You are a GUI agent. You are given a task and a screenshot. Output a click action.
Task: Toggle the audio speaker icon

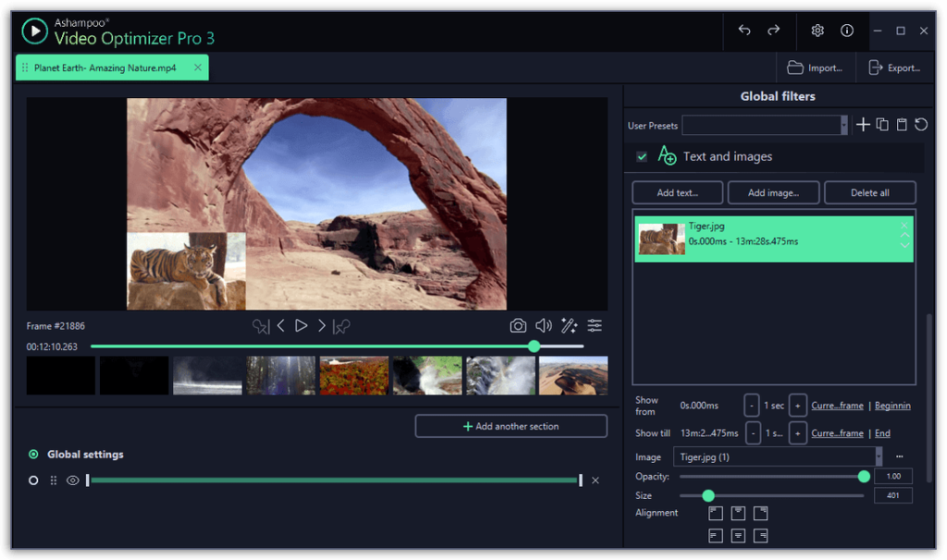click(544, 326)
